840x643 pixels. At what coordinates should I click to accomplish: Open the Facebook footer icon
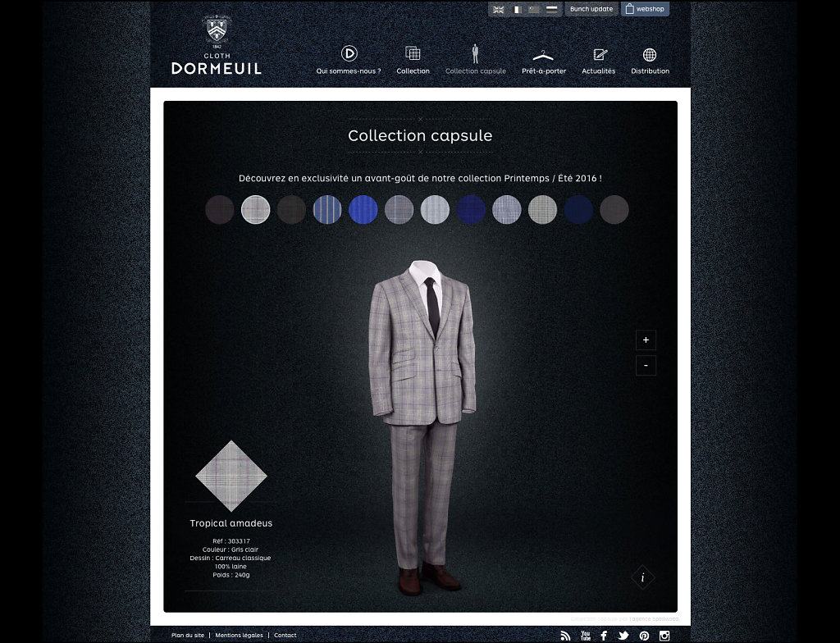coord(604,636)
